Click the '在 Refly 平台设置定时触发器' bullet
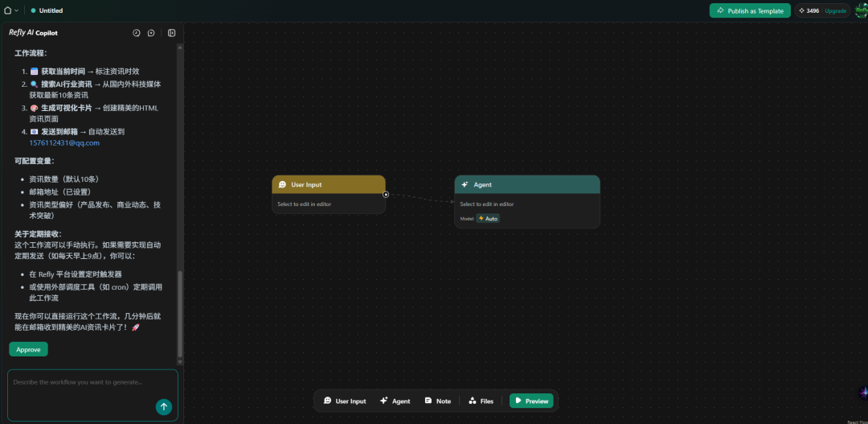This screenshot has height=424, width=868. click(x=76, y=274)
